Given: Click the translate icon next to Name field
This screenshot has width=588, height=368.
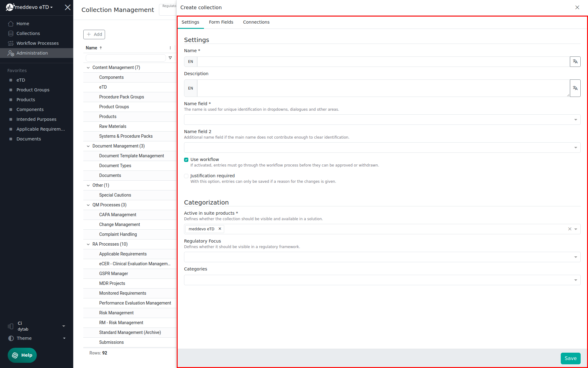Looking at the screenshot, I should pyautogui.click(x=575, y=62).
